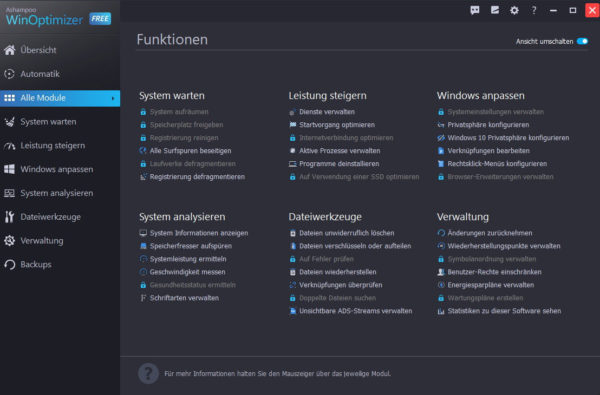Viewport: 600px width, 395px height.
Task: Open the feedback chat icon in title bar
Action: click(x=474, y=10)
